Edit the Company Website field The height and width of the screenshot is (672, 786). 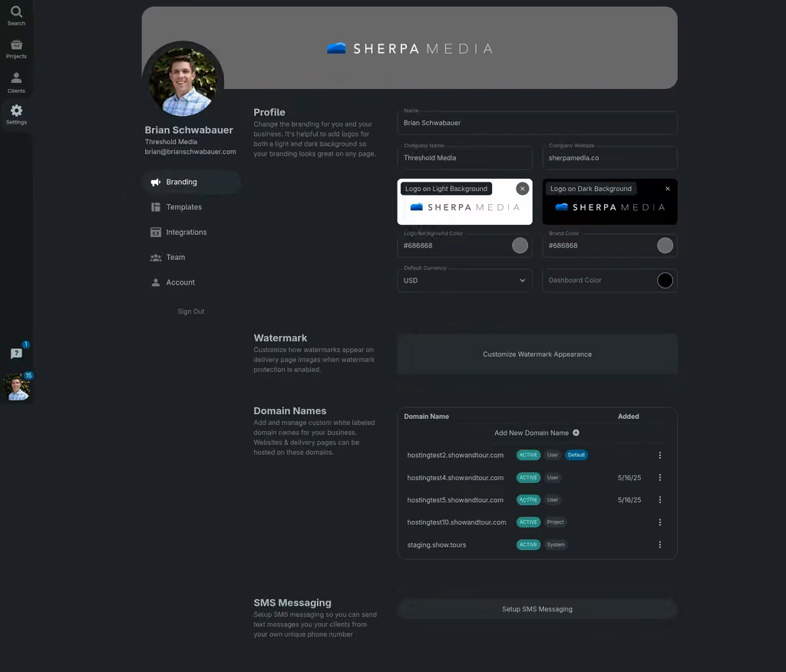point(609,158)
